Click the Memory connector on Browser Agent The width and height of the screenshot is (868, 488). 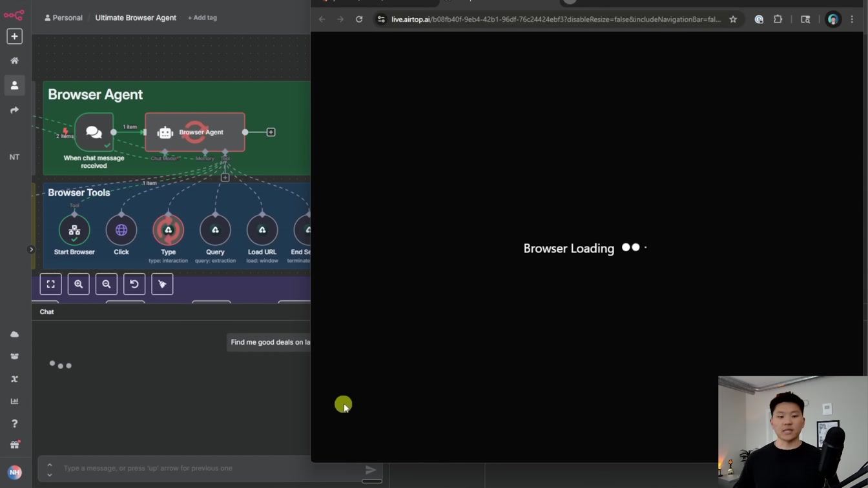(x=205, y=152)
